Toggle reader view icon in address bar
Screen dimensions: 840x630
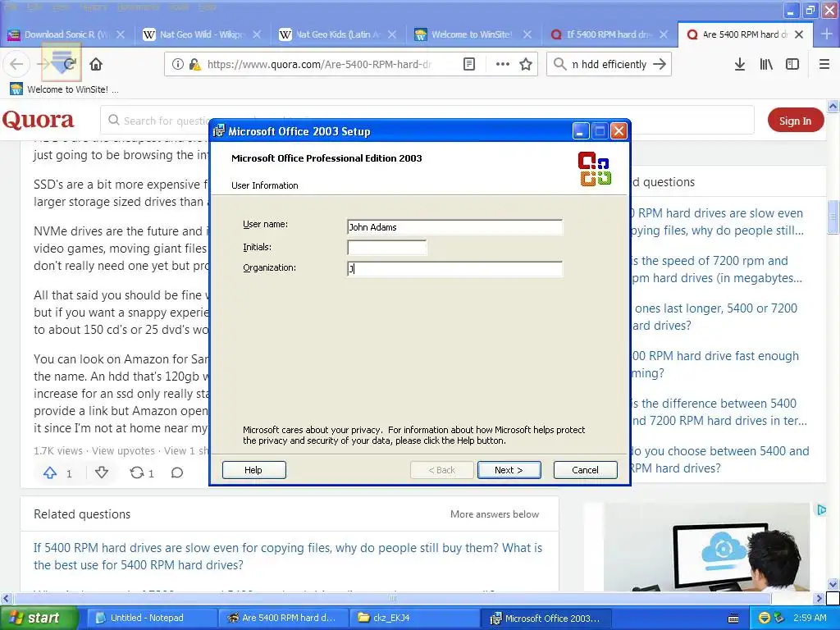pos(469,64)
